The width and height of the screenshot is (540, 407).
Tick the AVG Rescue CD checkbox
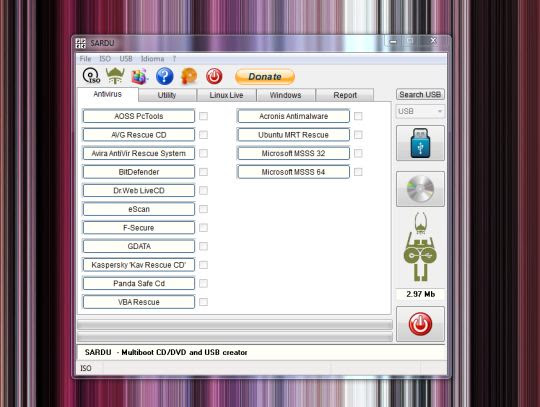tap(204, 135)
